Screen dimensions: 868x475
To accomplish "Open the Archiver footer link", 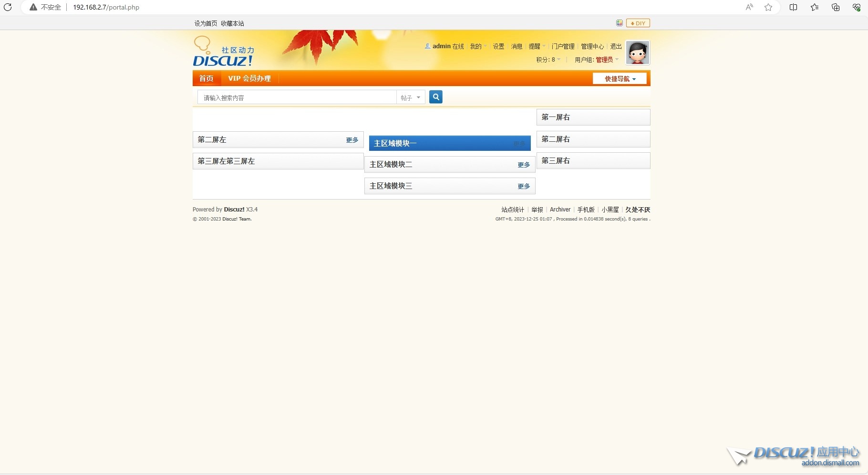I will (x=560, y=210).
